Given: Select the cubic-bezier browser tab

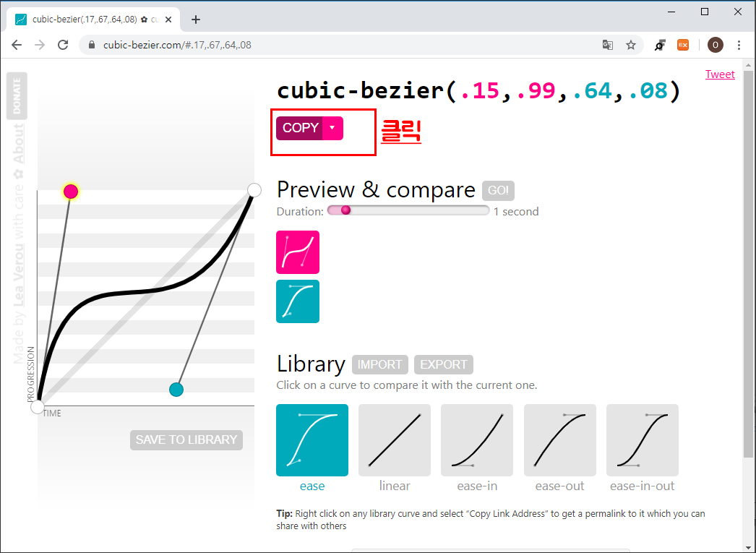Looking at the screenshot, I should click(93, 20).
